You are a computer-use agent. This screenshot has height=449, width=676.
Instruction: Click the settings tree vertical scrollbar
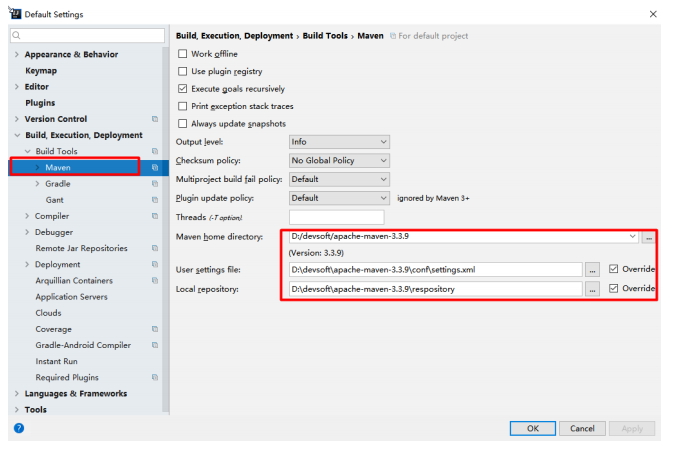(166, 229)
